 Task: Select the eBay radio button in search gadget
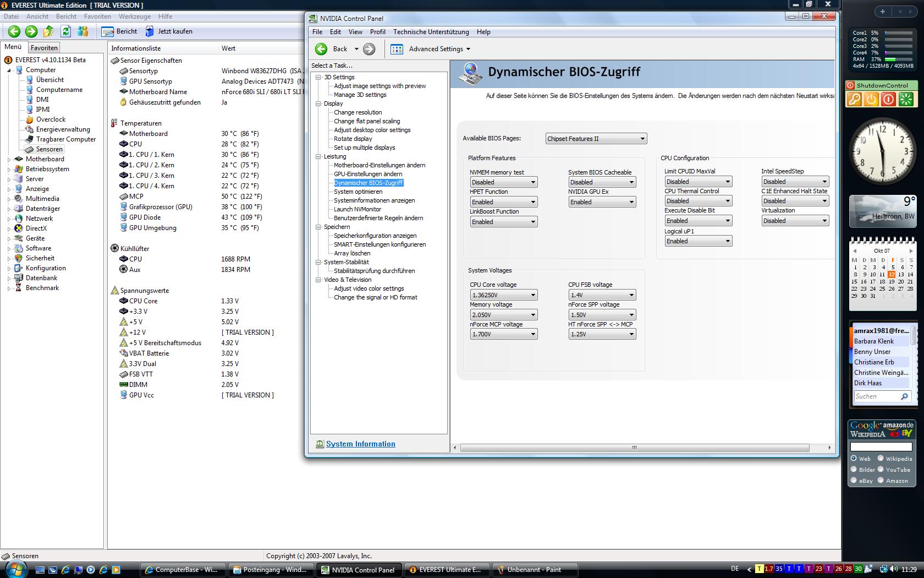[854, 481]
